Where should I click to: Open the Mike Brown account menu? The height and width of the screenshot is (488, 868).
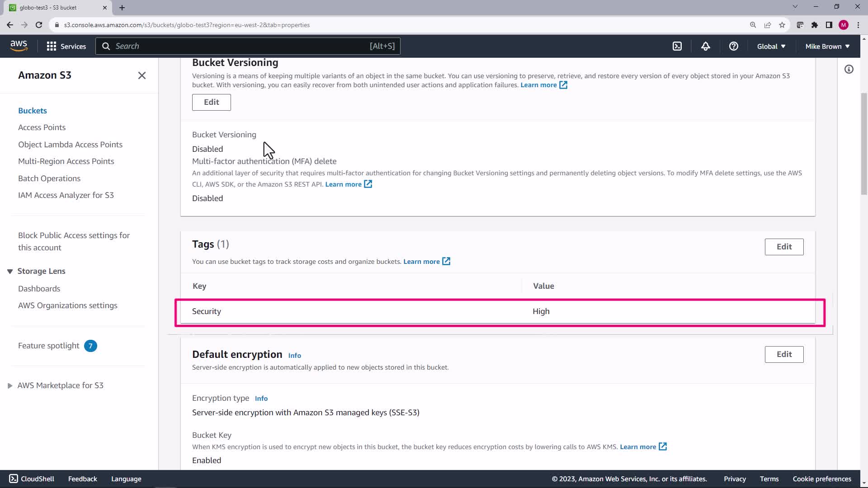click(827, 46)
